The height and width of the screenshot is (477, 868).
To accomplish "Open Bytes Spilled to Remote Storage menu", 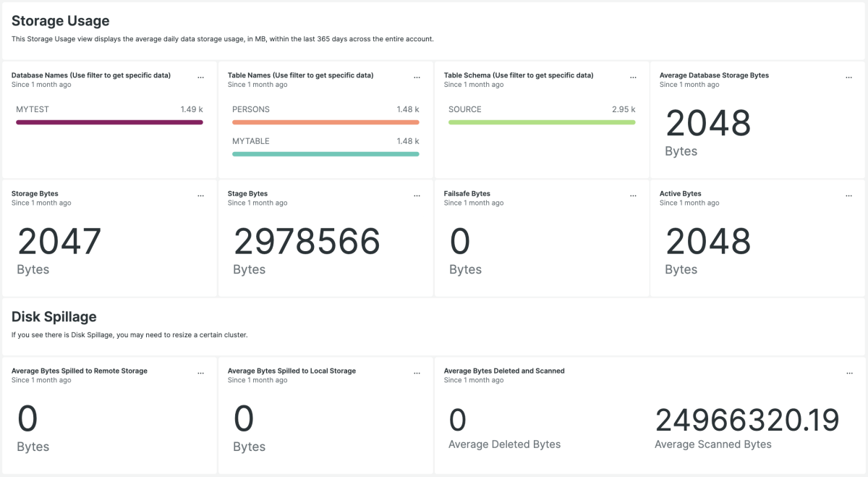I will [201, 373].
